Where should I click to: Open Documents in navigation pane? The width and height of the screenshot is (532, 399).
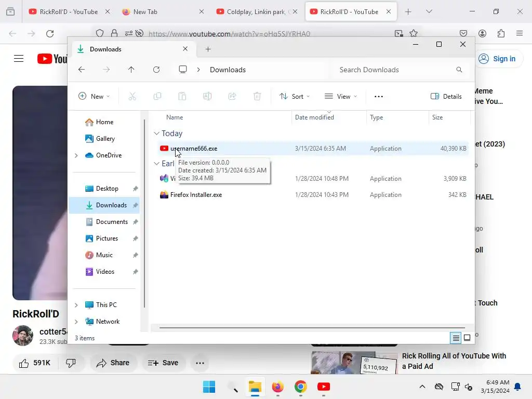(x=112, y=222)
